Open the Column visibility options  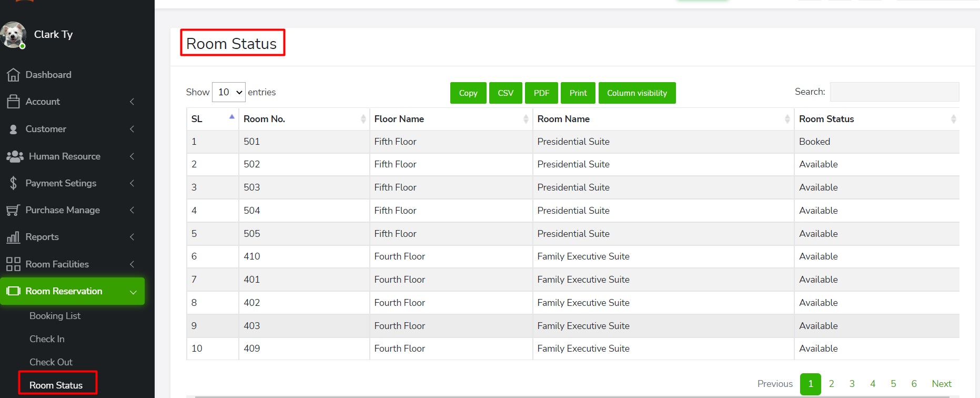[x=637, y=93]
